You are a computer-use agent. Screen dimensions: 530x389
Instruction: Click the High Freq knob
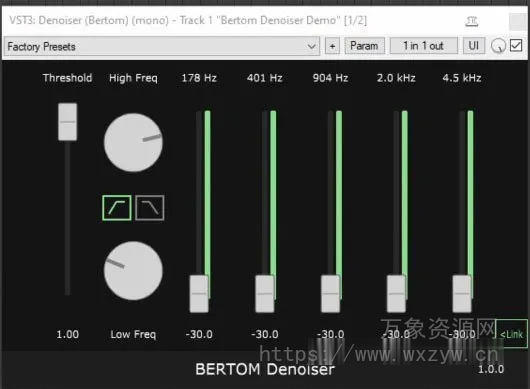pyautogui.click(x=133, y=142)
